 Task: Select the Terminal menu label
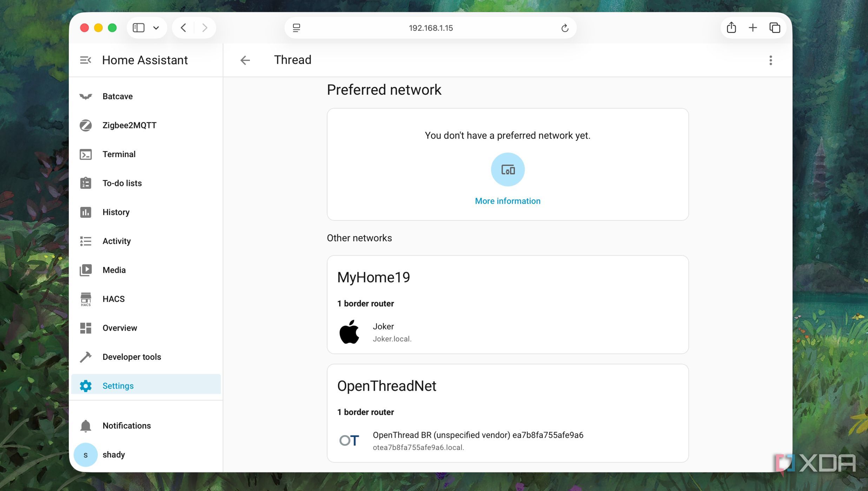click(119, 154)
